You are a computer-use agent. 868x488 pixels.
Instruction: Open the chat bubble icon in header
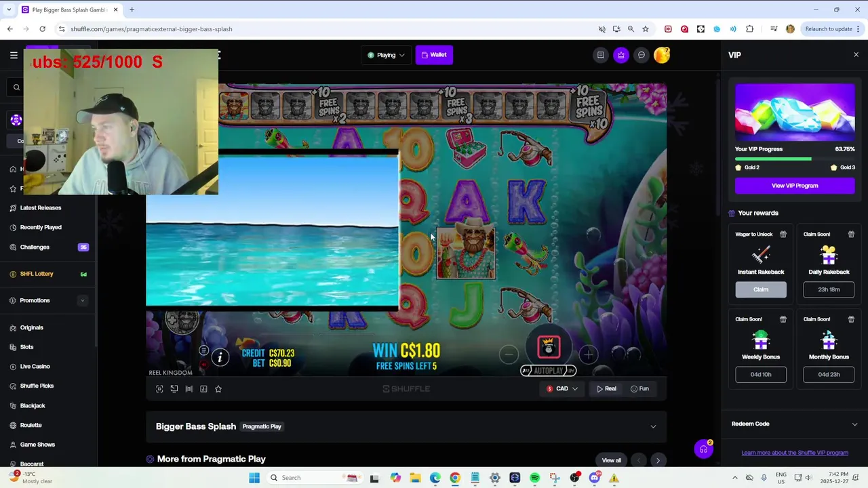(x=641, y=55)
